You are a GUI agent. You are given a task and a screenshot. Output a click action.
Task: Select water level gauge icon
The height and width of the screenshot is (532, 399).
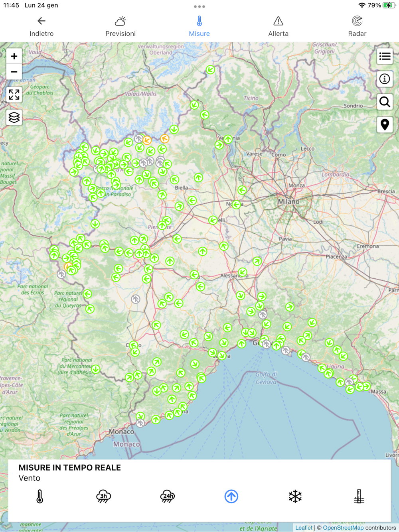pyautogui.click(x=359, y=497)
